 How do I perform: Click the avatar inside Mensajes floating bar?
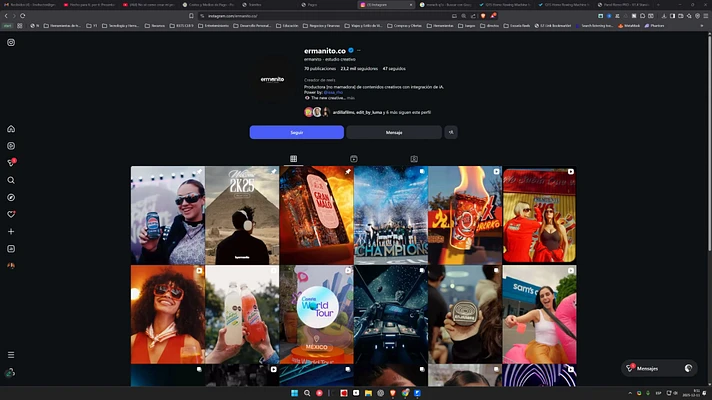pyautogui.click(x=688, y=368)
